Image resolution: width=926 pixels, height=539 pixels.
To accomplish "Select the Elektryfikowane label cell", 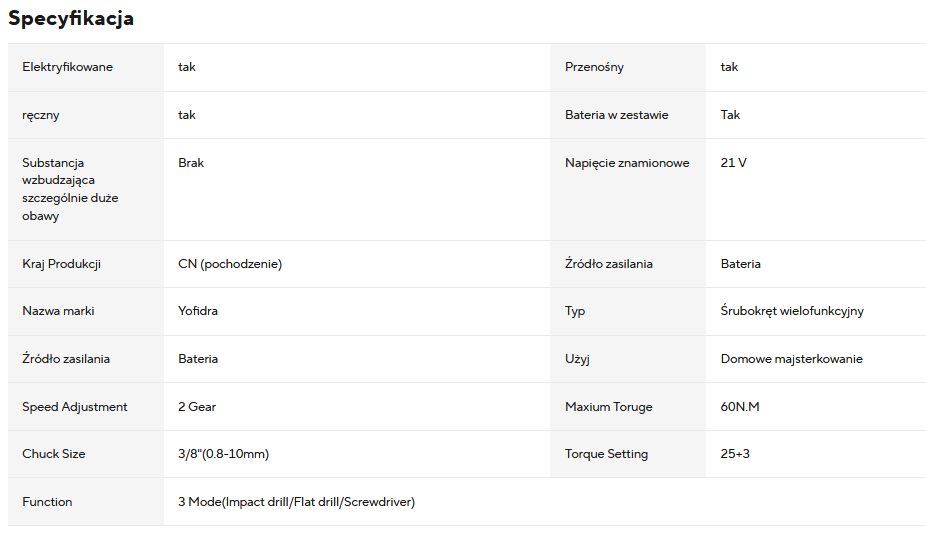I will coord(86,67).
